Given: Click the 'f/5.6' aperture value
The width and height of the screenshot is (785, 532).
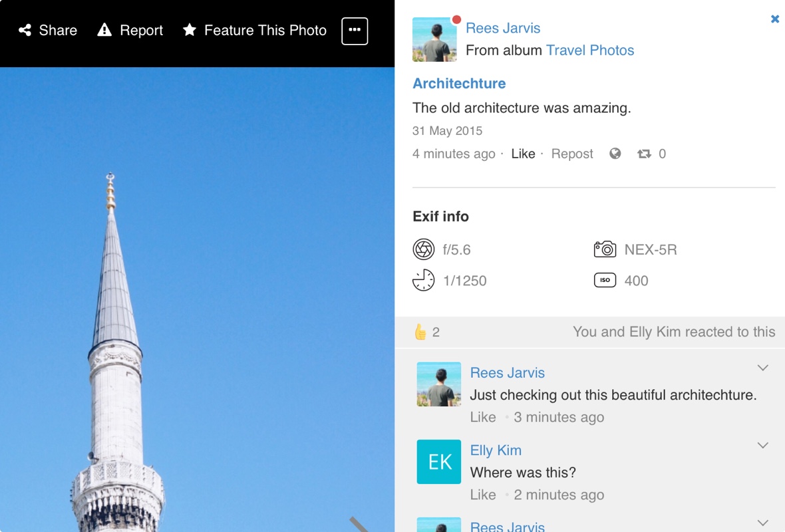Looking at the screenshot, I should point(456,250).
